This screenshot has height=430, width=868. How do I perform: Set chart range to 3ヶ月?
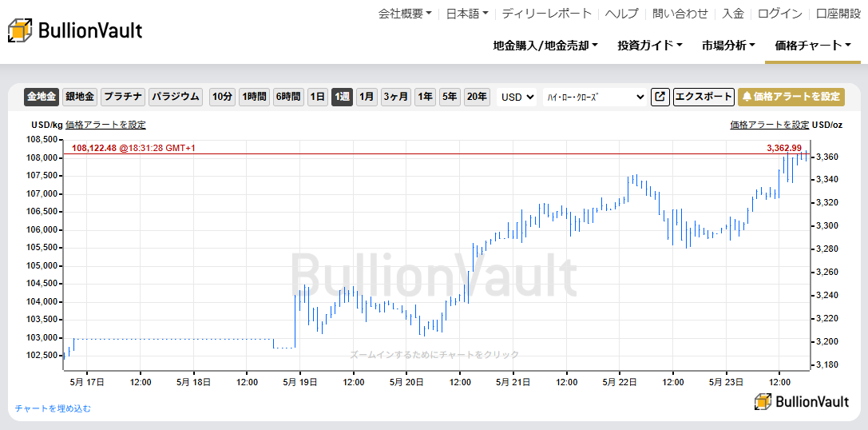(x=396, y=97)
